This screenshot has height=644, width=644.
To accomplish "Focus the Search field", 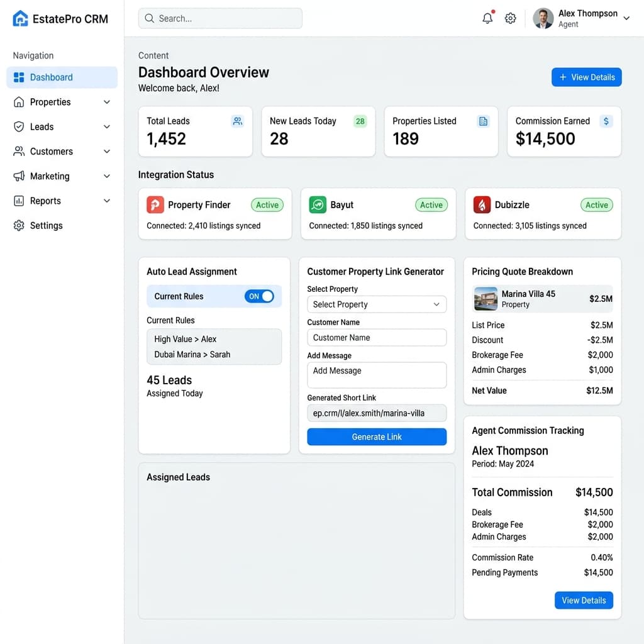I will (x=220, y=18).
